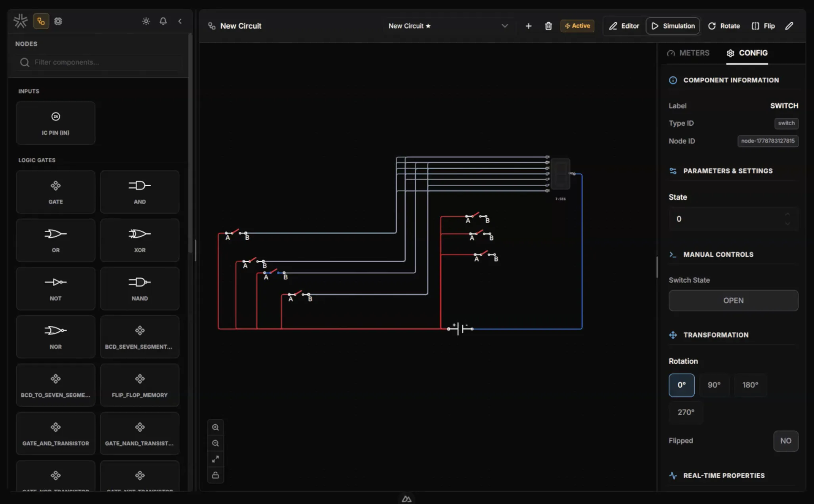Open the METERS tab

[x=688, y=53]
